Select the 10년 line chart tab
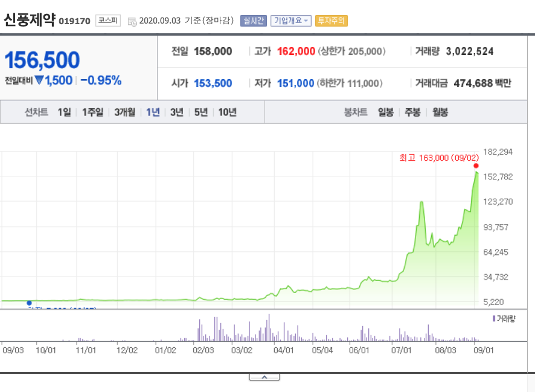535x392 pixels. 227,112
